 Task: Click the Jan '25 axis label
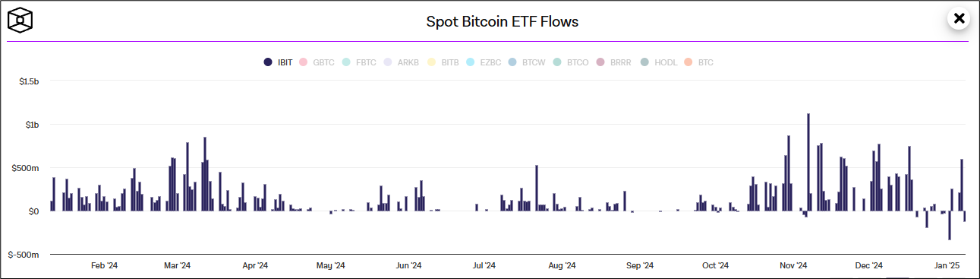click(947, 265)
